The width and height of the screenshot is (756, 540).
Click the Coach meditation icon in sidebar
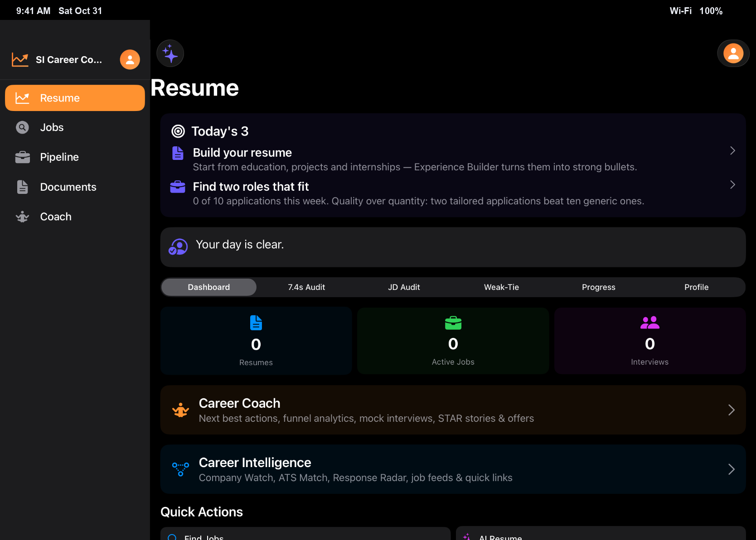pyautogui.click(x=22, y=217)
